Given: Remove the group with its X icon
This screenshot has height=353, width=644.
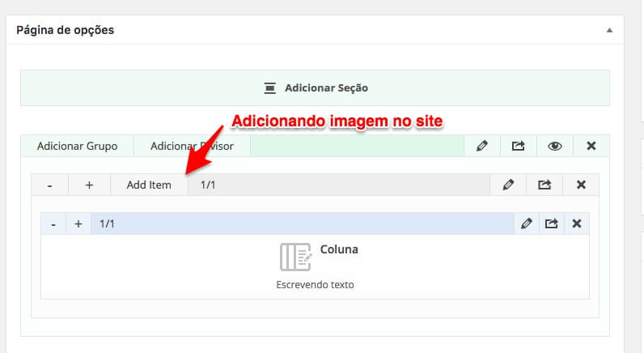Looking at the screenshot, I should coord(581,185).
